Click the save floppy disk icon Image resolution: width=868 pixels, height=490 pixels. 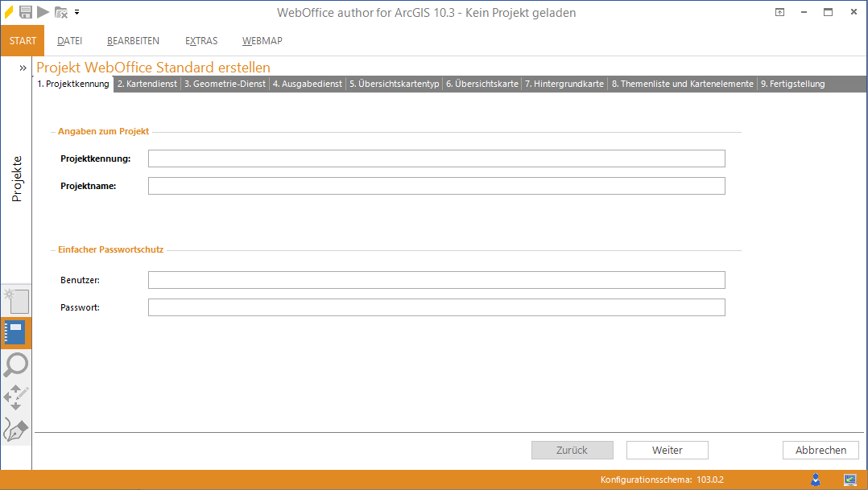pyautogui.click(x=26, y=12)
